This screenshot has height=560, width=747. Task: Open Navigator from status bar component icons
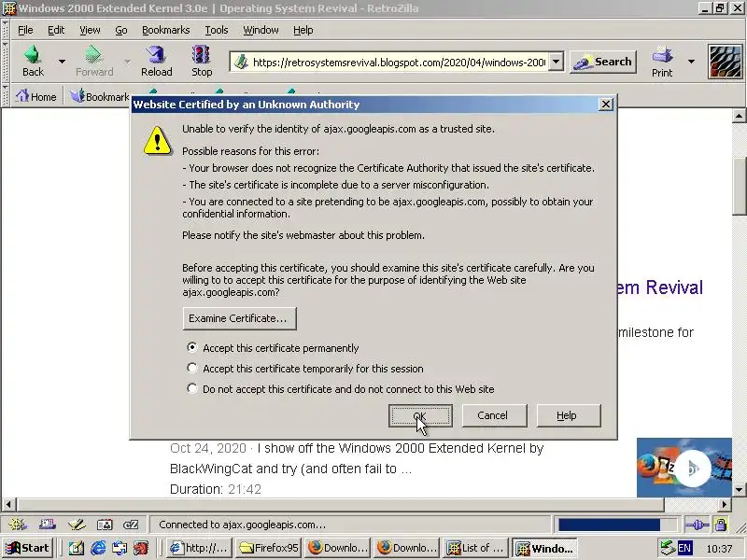18,525
